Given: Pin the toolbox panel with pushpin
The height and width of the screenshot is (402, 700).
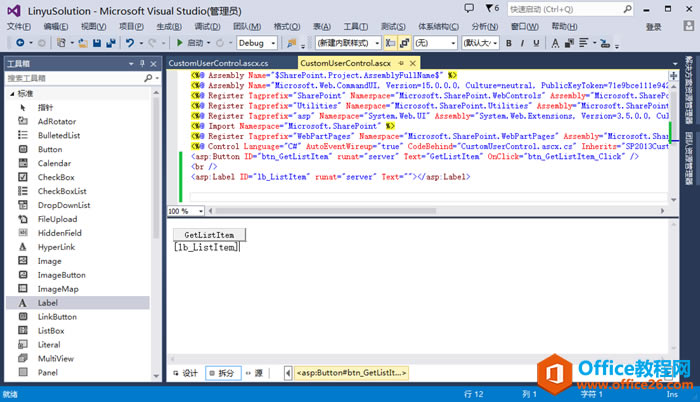Looking at the screenshot, I should tap(143, 63).
